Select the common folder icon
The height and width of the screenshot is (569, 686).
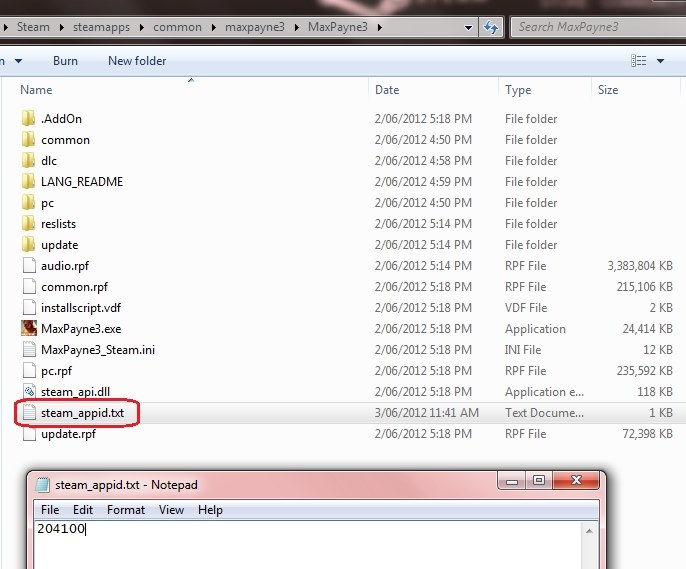[x=28, y=140]
